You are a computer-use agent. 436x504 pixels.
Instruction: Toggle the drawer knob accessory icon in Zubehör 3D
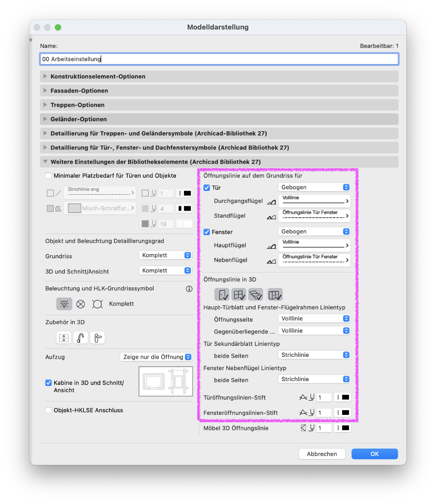(x=64, y=338)
